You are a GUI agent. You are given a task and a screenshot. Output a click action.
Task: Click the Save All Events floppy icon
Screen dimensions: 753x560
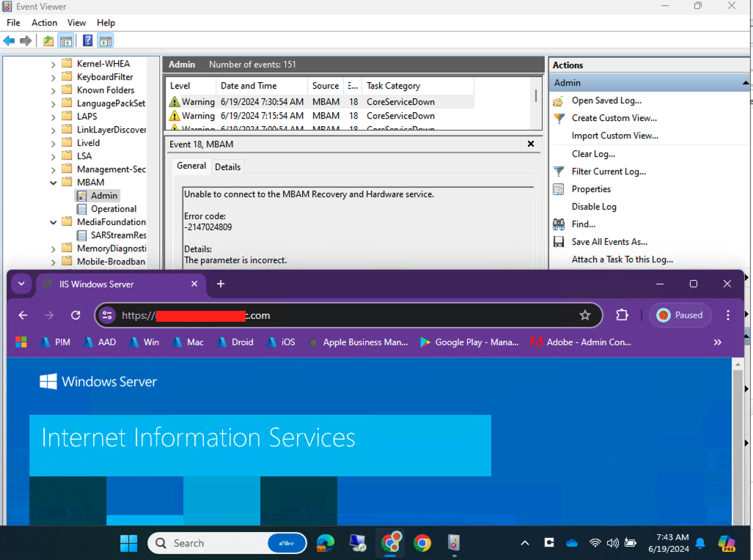pyautogui.click(x=559, y=242)
